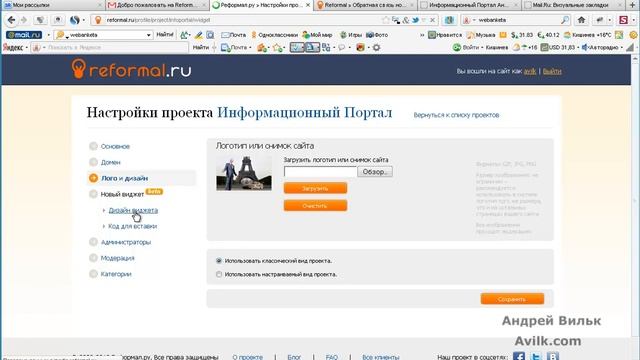The width and height of the screenshot is (640, 360).
Task: Switch to 'Информационный Портал Ан...' tab
Action: click(469, 5)
